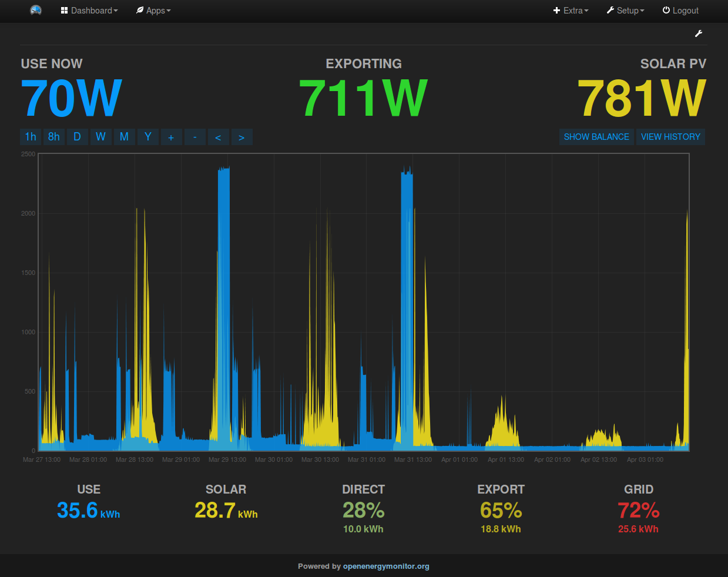The image size is (728, 577).
Task: Click the 72% grid percentage
Action: pos(638,510)
